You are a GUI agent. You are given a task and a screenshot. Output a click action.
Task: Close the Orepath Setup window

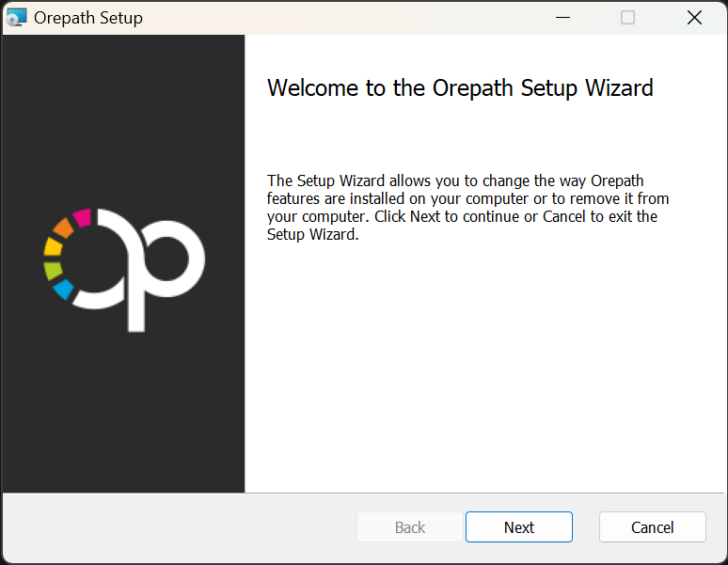point(694,17)
